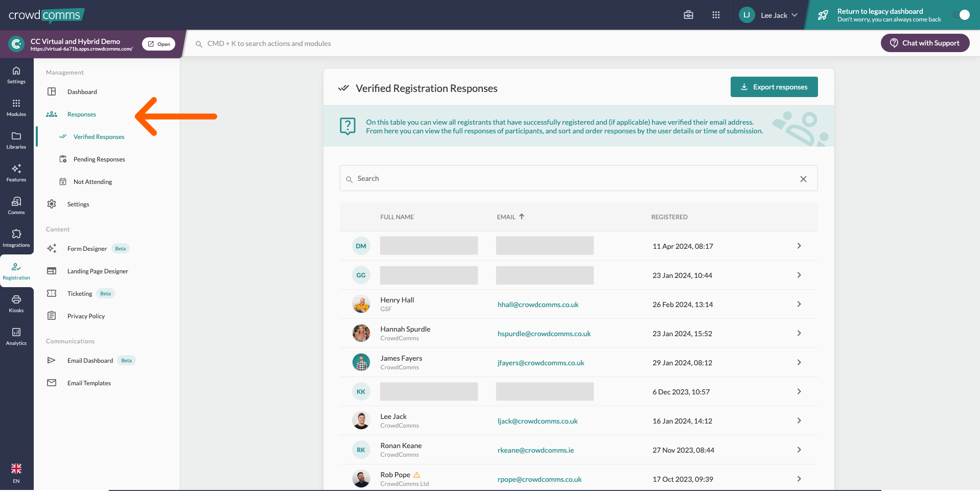Viewport: 980px width, 491px height.
Task: Open the apps grid icon in header
Action: (x=716, y=15)
